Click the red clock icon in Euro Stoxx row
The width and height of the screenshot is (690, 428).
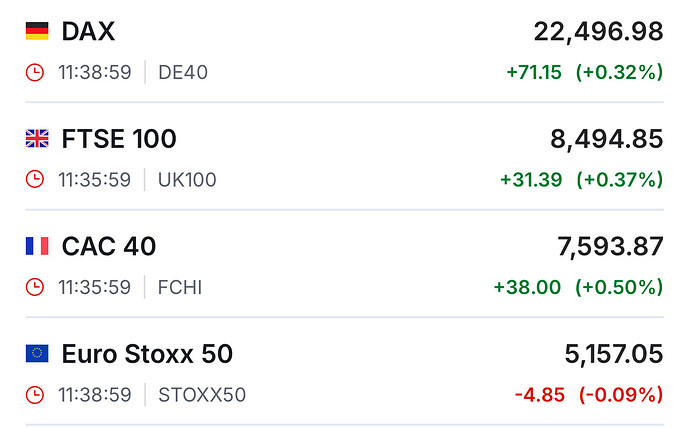pos(35,395)
